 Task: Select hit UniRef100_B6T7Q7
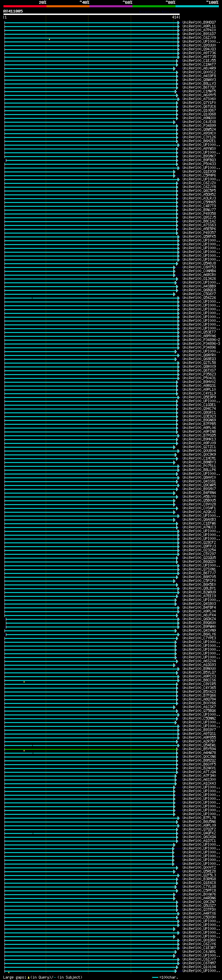click(199, 88)
